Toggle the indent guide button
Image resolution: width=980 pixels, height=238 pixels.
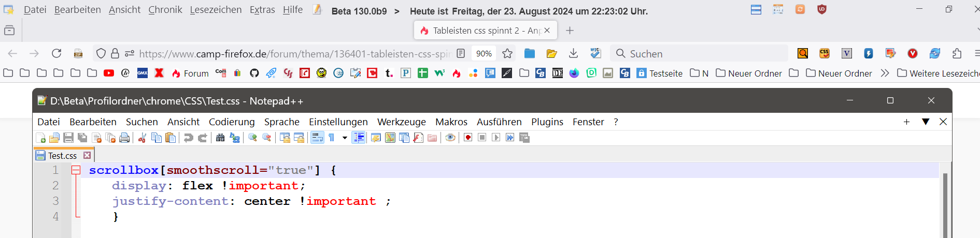pyautogui.click(x=358, y=138)
